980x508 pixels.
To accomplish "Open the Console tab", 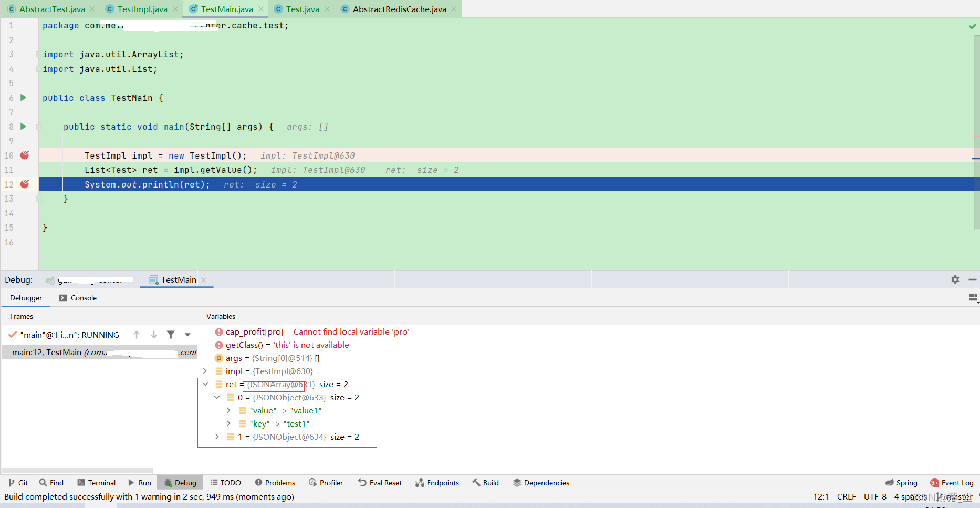I will pos(78,298).
